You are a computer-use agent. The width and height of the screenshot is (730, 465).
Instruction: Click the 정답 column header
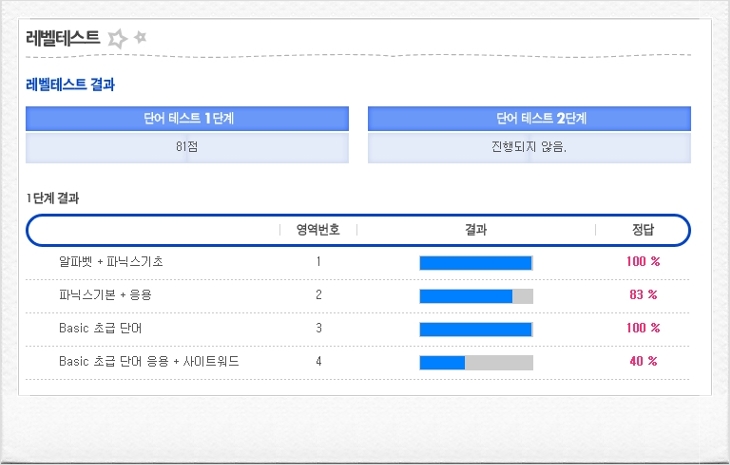coord(643,230)
